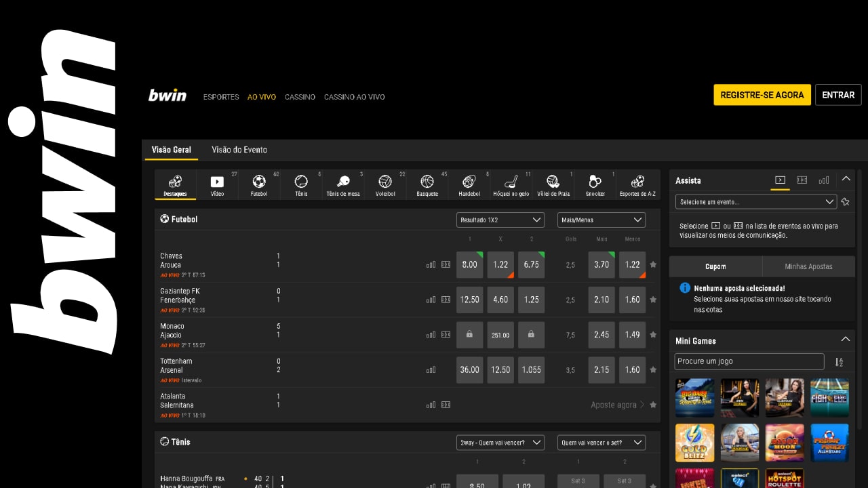Click the ENTRAR login button
The height and width of the screenshot is (488, 868).
838,95
